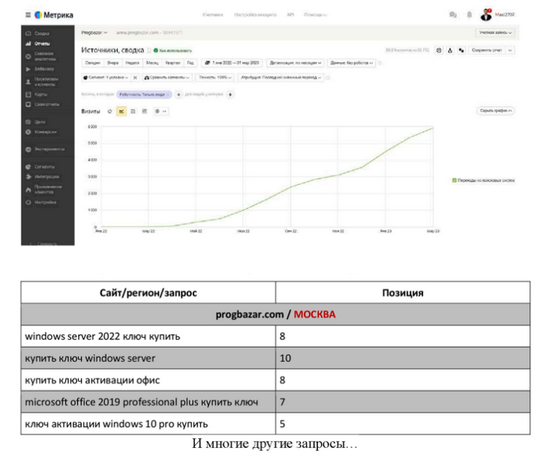544x453 pixels.
Task: Click the calendar date range 2022–2023
Action: 232,63
